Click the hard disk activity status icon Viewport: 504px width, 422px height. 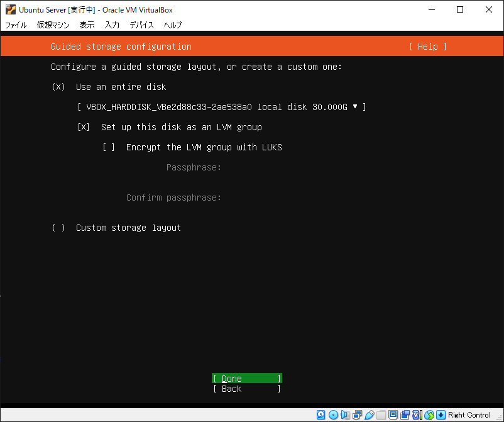coord(320,414)
